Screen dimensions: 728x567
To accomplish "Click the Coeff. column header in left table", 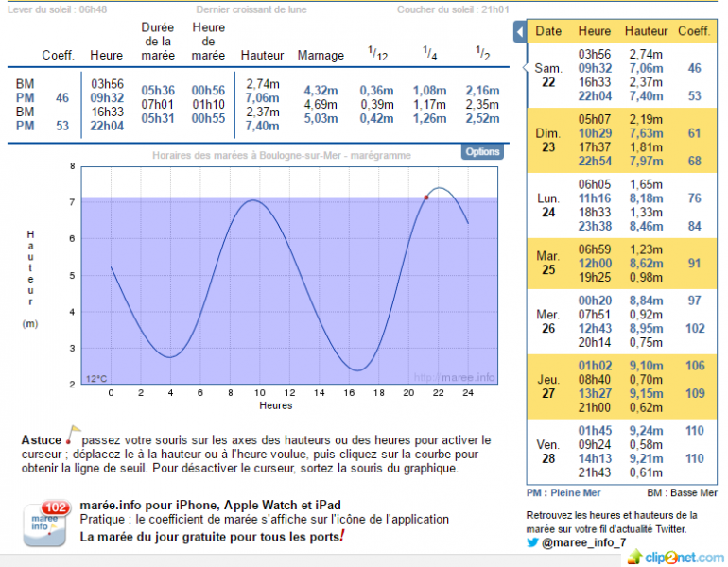I will (x=58, y=55).
